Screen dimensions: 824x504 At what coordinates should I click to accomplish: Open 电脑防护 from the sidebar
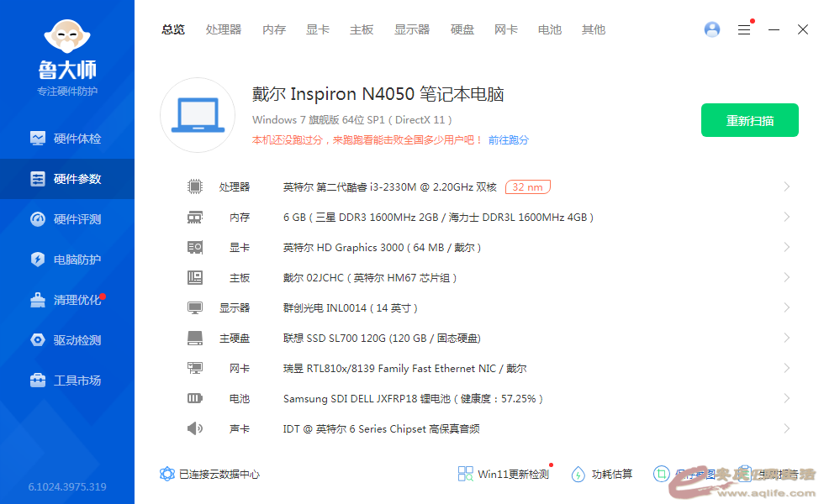click(x=67, y=260)
